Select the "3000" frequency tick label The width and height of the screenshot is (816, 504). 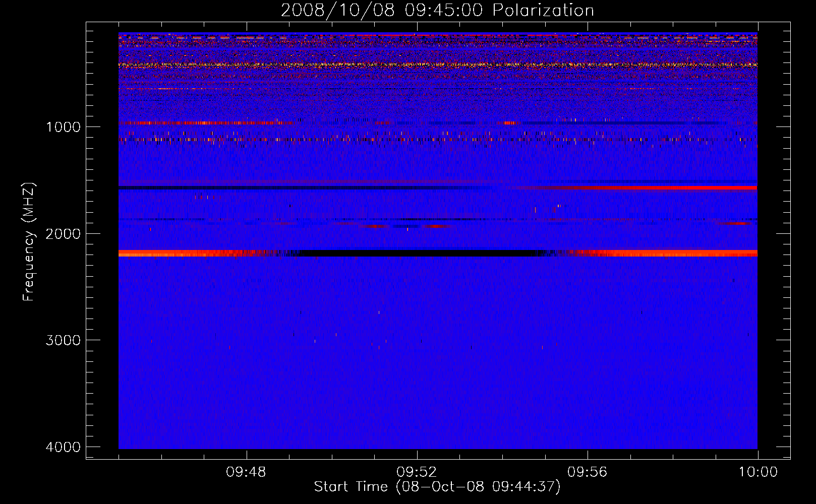point(63,340)
